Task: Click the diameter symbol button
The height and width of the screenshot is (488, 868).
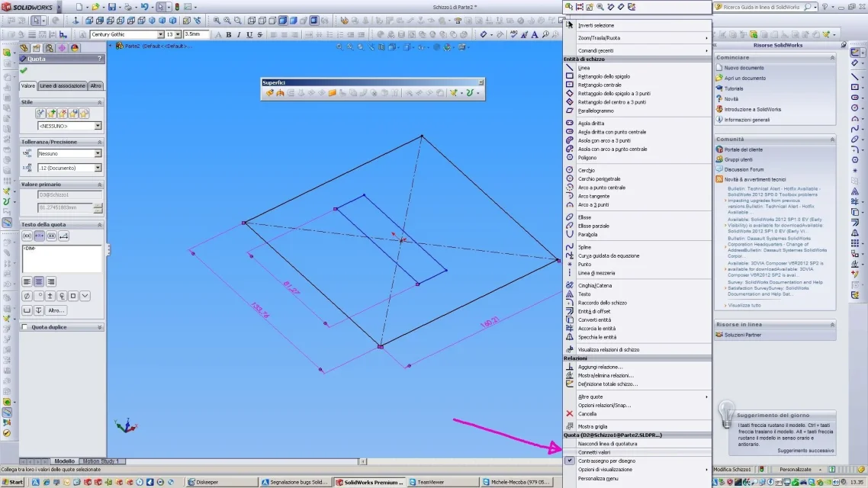Action: pyautogui.click(x=27, y=296)
